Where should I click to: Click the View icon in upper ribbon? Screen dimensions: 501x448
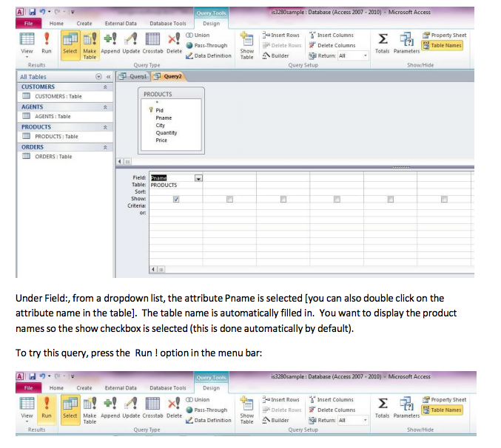click(x=27, y=39)
